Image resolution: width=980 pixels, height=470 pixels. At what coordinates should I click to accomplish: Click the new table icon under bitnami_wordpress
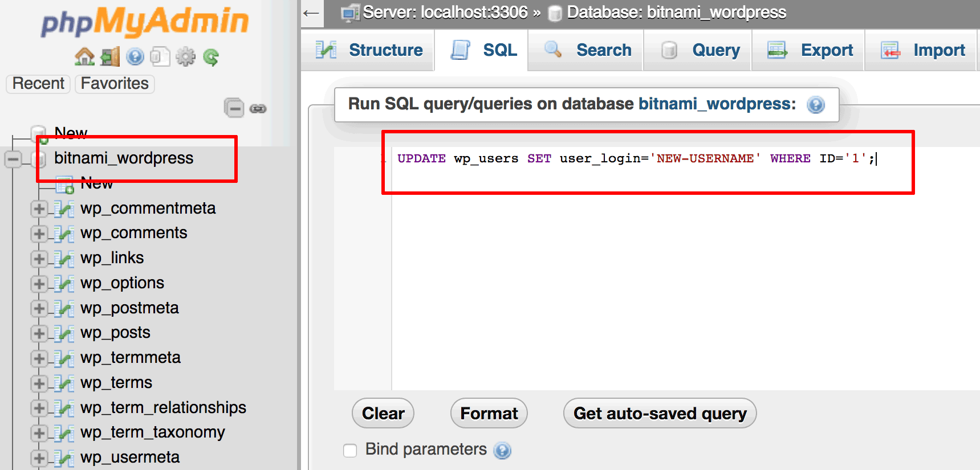(64, 185)
